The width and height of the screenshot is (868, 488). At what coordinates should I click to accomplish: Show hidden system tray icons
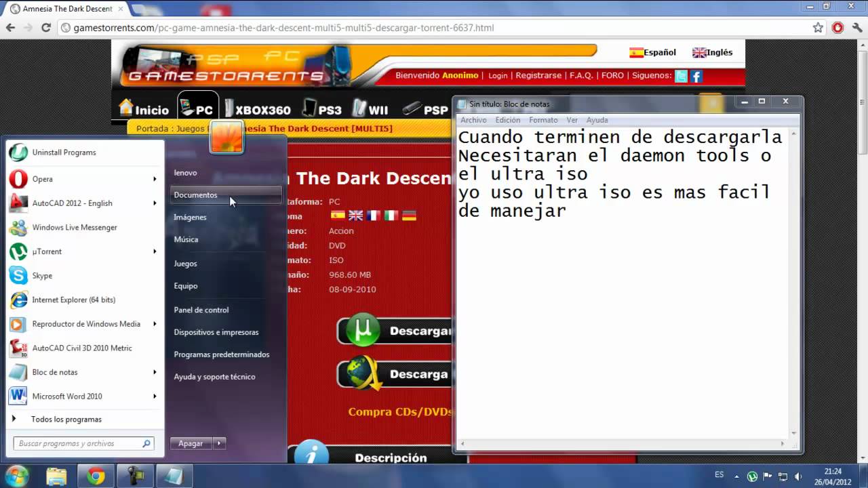tap(737, 476)
